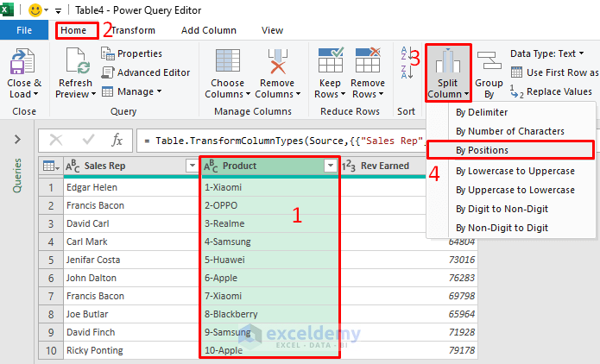Click the smiley feedback icon

[x=35, y=10]
